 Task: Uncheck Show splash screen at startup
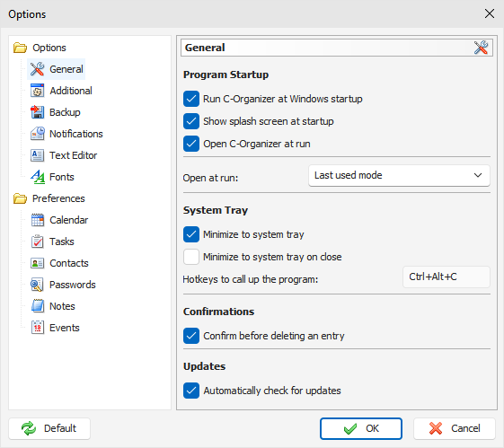pos(191,121)
